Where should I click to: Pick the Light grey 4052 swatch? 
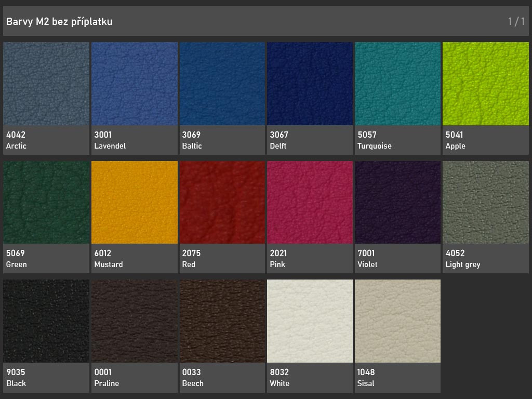pos(485,202)
